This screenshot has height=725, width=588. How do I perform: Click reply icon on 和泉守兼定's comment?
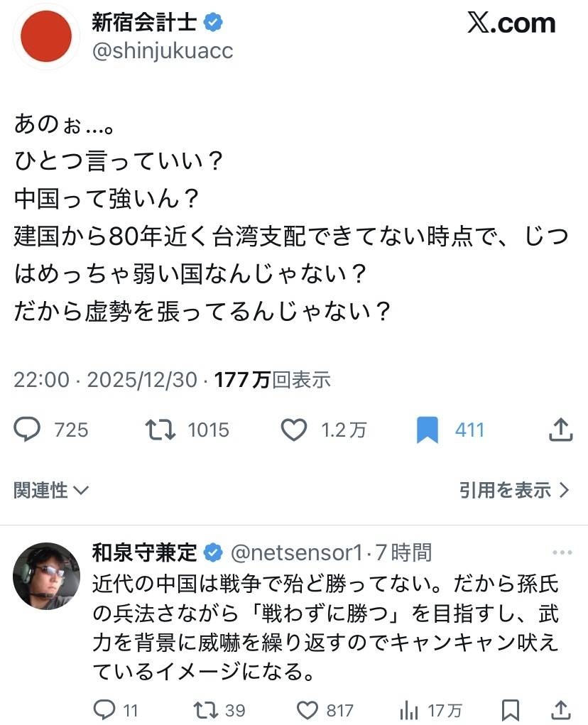(x=104, y=709)
